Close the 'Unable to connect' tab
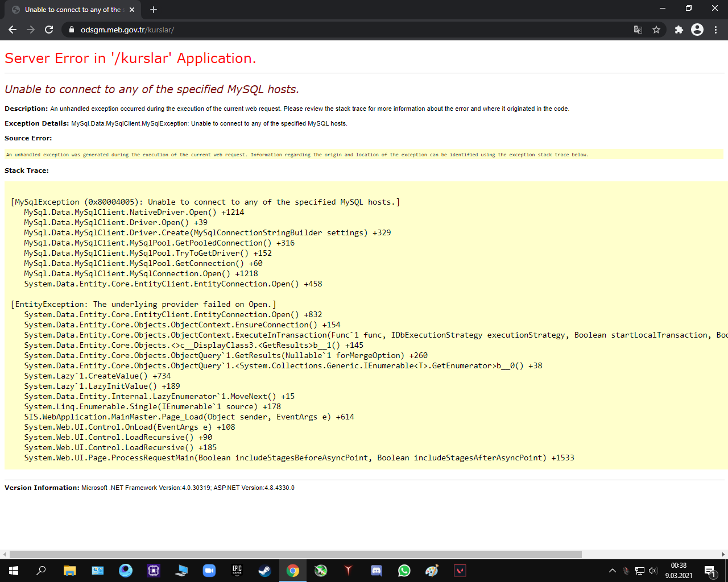728x582 pixels. click(x=132, y=10)
